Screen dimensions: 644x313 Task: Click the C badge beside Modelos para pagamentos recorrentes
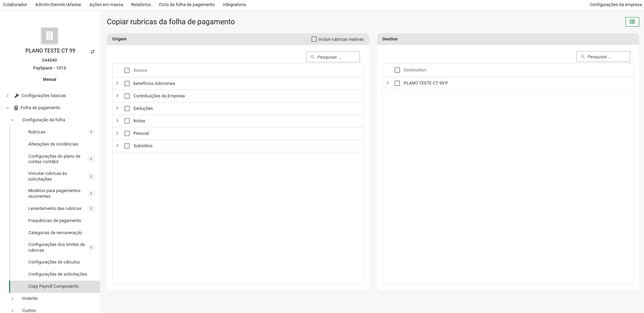(91, 194)
